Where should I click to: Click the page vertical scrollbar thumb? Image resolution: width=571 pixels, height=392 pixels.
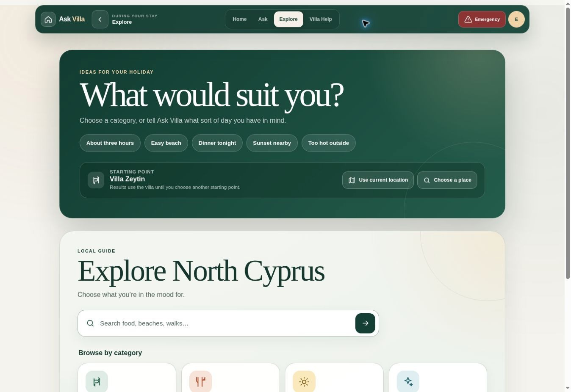(x=568, y=143)
